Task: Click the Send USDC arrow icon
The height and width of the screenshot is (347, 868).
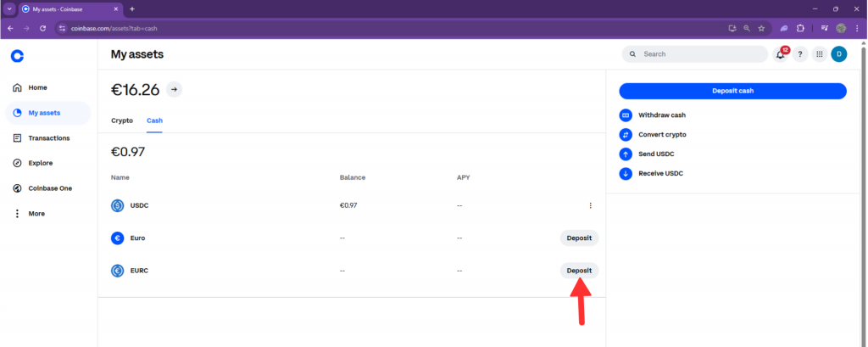Action: (x=626, y=154)
